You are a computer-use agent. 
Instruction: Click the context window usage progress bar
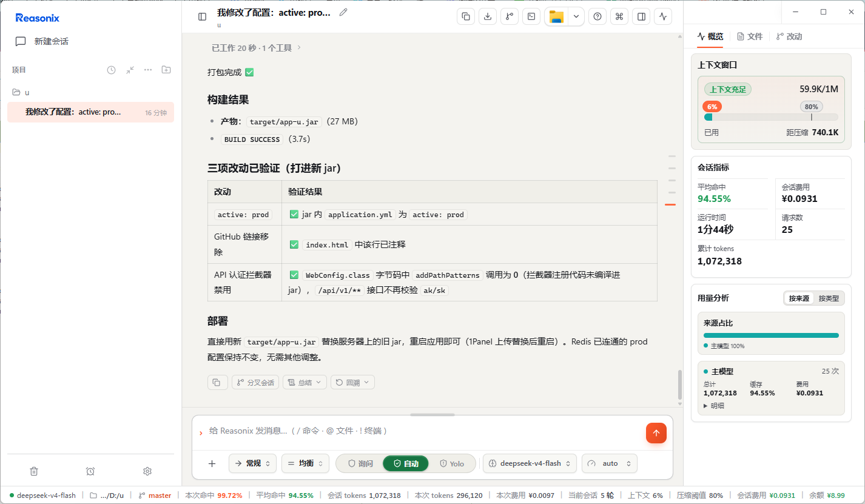[x=771, y=117]
